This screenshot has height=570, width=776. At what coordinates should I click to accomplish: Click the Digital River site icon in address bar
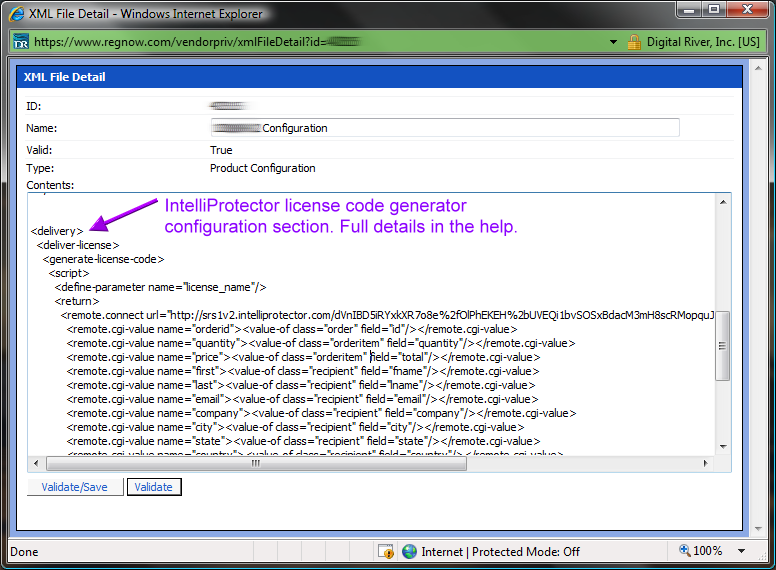click(x=21, y=42)
